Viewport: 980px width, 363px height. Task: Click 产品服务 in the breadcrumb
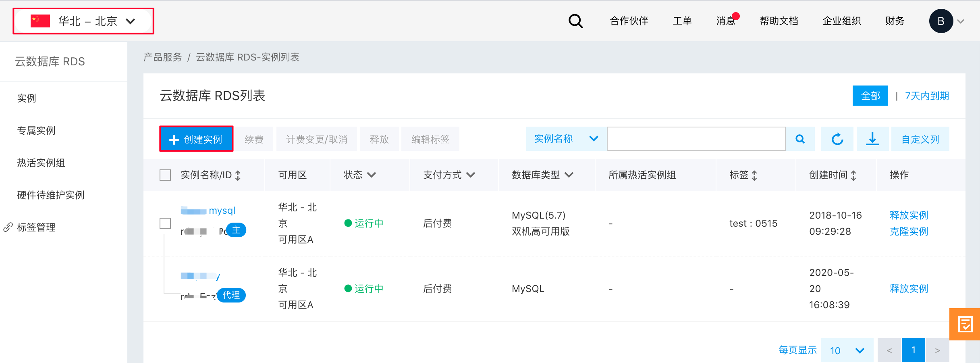(x=163, y=57)
